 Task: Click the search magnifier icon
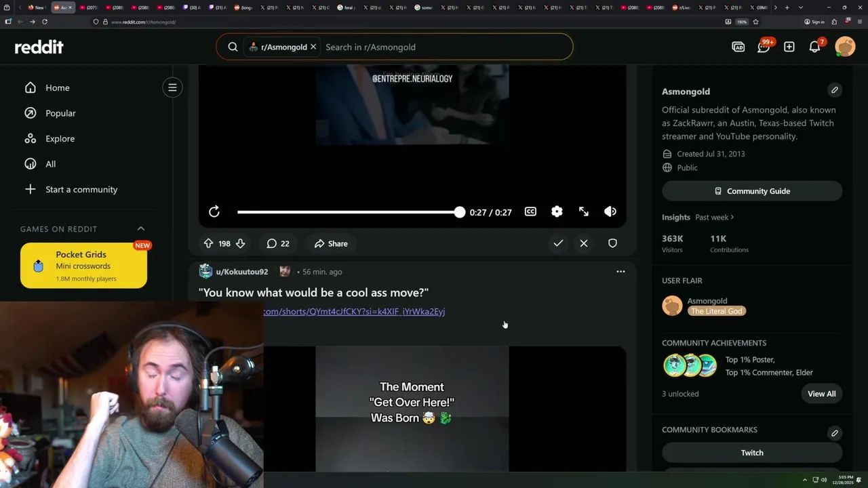tap(233, 47)
